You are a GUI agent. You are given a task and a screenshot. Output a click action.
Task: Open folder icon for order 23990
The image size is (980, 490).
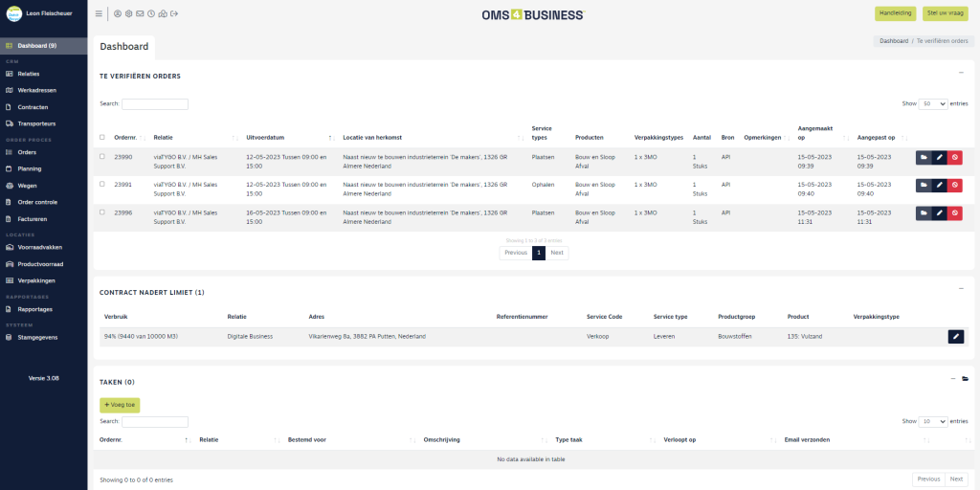coord(924,157)
